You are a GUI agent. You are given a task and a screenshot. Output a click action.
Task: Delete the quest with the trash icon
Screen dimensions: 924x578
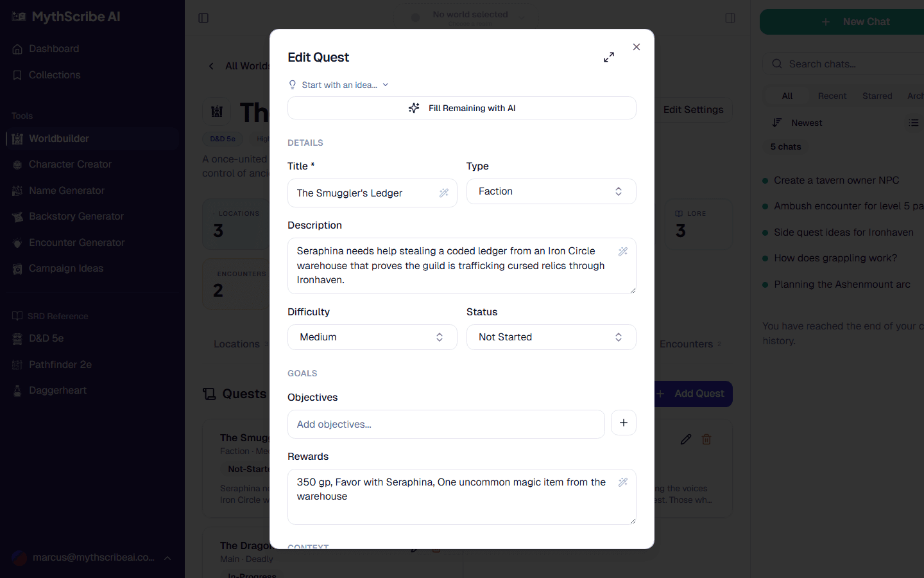coord(706,439)
